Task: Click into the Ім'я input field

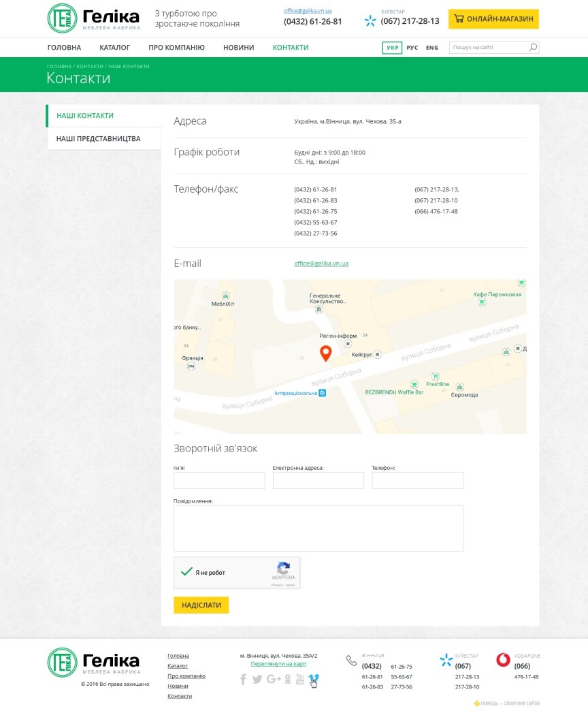Action: tap(219, 480)
